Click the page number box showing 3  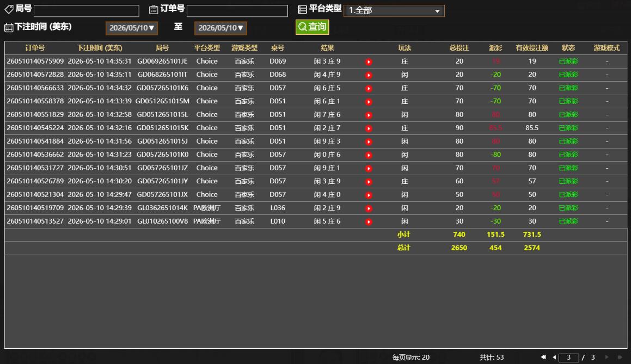pyautogui.click(x=568, y=357)
